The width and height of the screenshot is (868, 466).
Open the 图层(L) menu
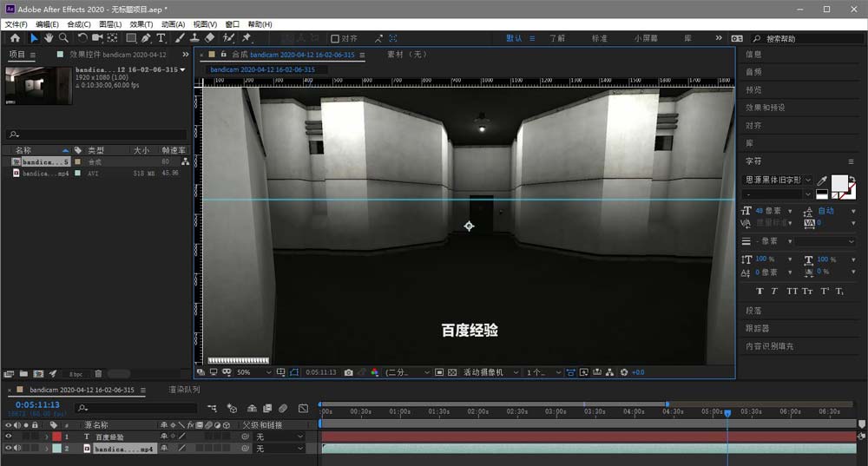point(110,24)
